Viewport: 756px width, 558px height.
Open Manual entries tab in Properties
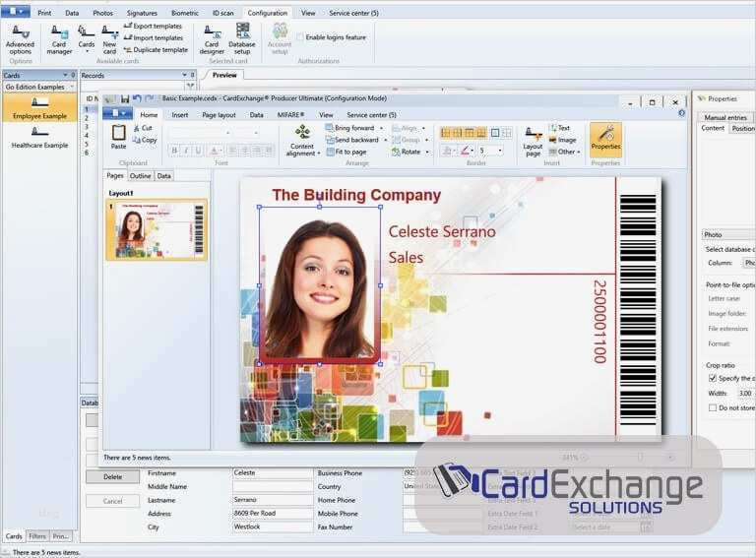click(725, 117)
